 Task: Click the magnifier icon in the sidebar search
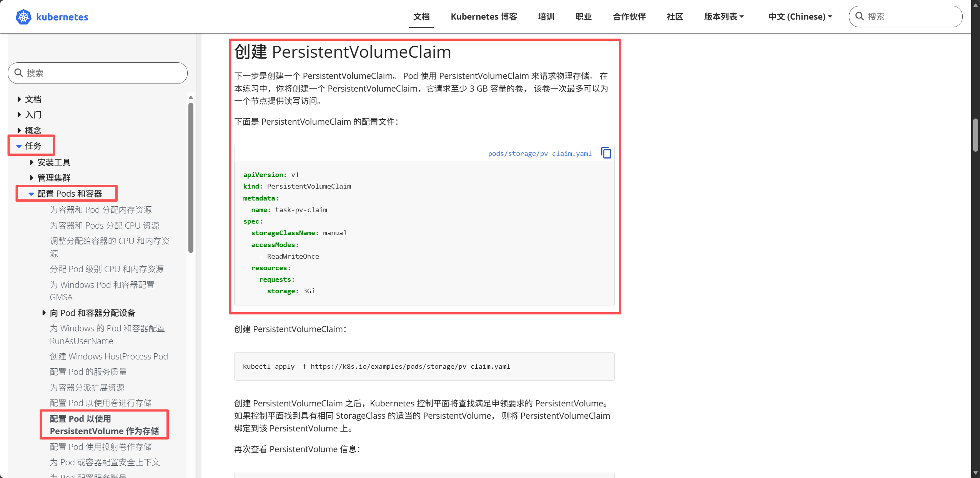[x=18, y=73]
